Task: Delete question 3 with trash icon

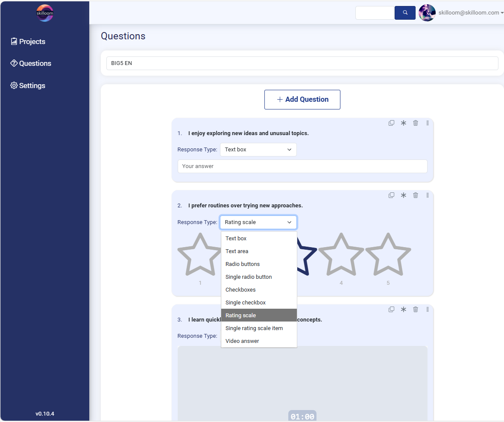Action: (x=416, y=310)
